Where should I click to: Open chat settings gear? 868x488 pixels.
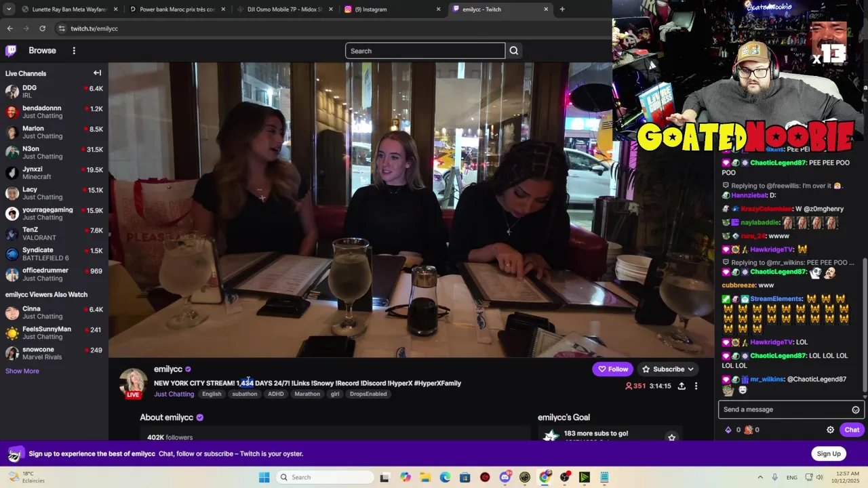(830, 430)
